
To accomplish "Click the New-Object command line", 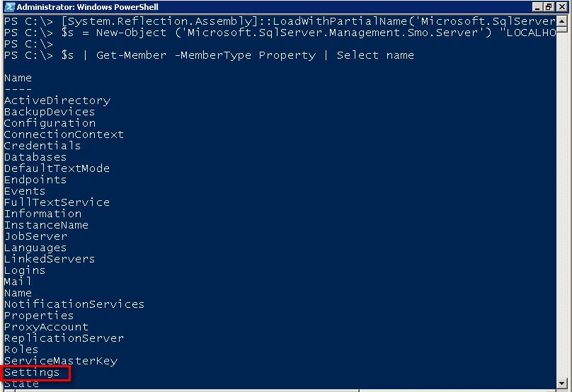I will pos(280,33).
